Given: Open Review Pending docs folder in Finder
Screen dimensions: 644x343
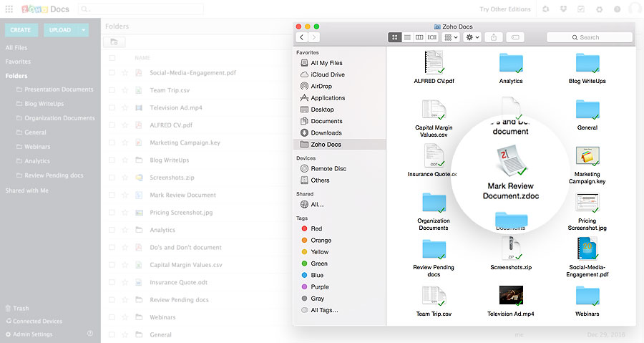Looking at the screenshot, I should click(x=434, y=249).
